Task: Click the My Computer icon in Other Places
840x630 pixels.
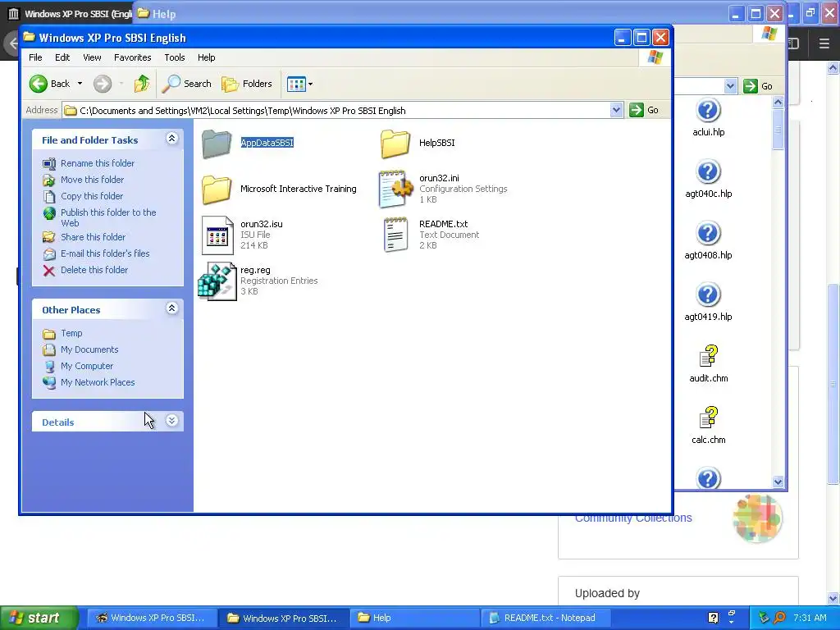Action: [x=49, y=367]
